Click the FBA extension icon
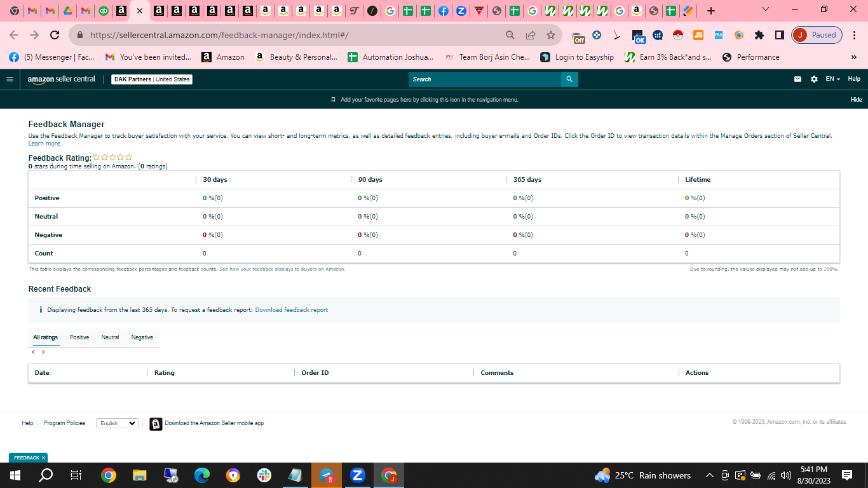Image resolution: width=868 pixels, height=488 pixels. [718, 35]
